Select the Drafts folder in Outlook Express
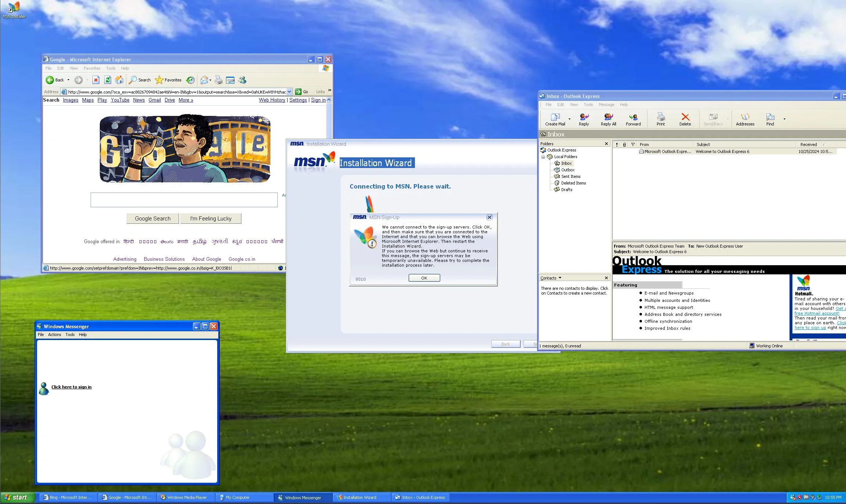846x504 pixels. tap(566, 190)
